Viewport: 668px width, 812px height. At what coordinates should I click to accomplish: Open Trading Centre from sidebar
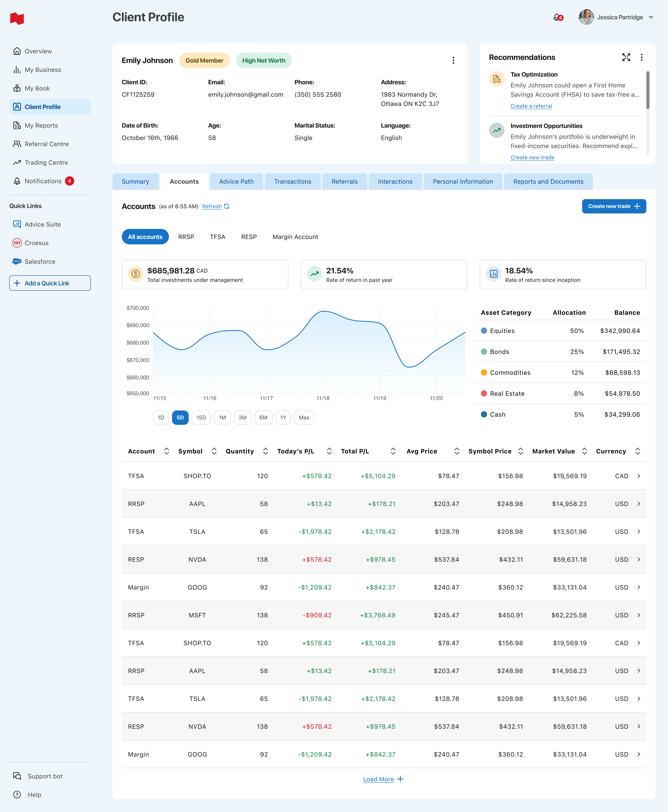coord(46,162)
